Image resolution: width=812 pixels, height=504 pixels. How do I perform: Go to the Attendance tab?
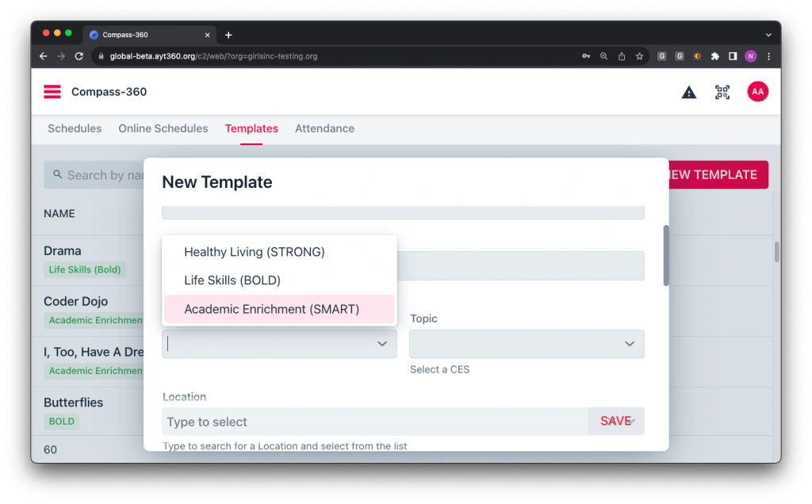[324, 128]
